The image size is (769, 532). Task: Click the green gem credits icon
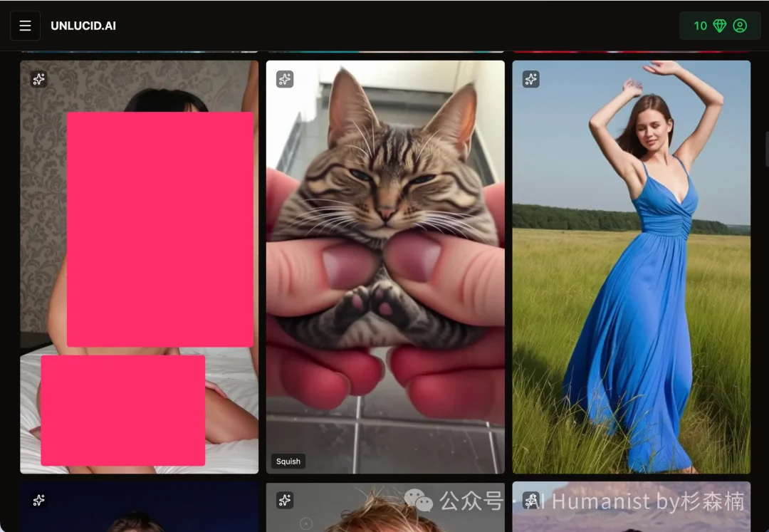720,26
